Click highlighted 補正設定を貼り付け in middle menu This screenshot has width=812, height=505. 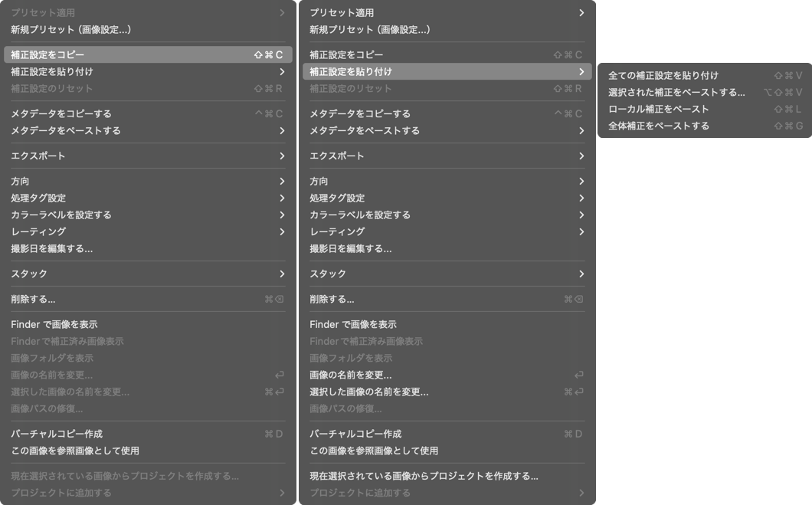(x=447, y=71)
